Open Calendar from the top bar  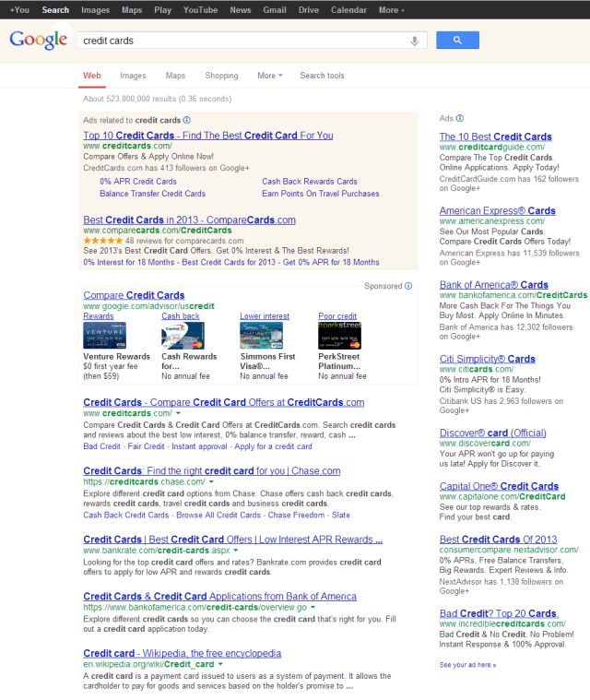tap(348, 10)
